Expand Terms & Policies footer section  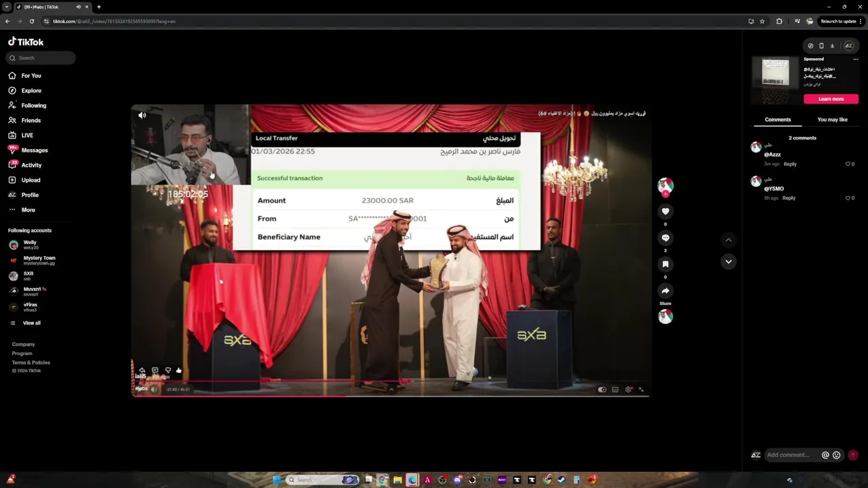31,363
